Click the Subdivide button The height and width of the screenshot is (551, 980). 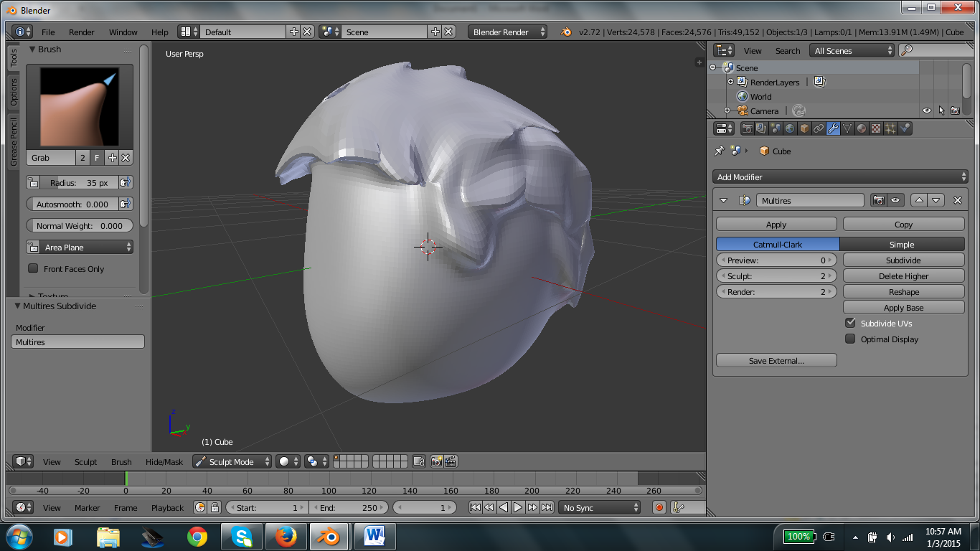click(x=904, y=260)
